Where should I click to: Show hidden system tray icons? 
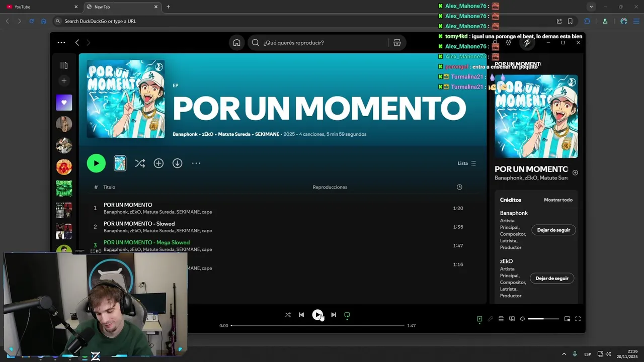(564, 354)
